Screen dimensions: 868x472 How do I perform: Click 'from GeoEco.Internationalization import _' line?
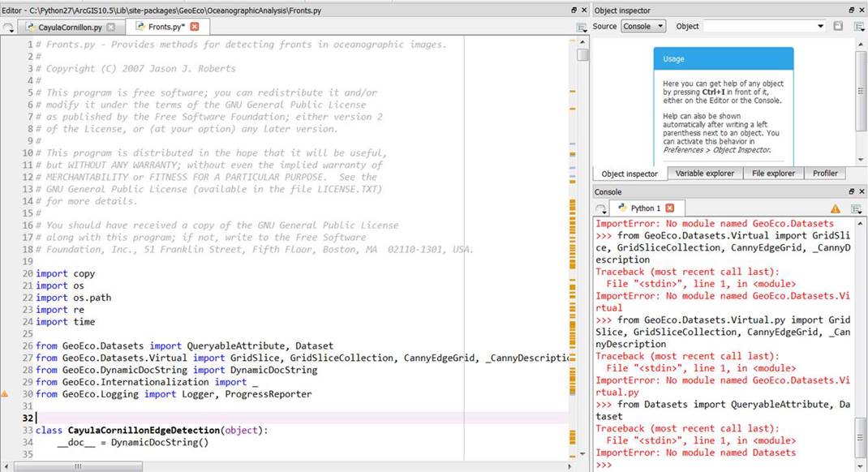pyautogui.click(x=147, y=382)
